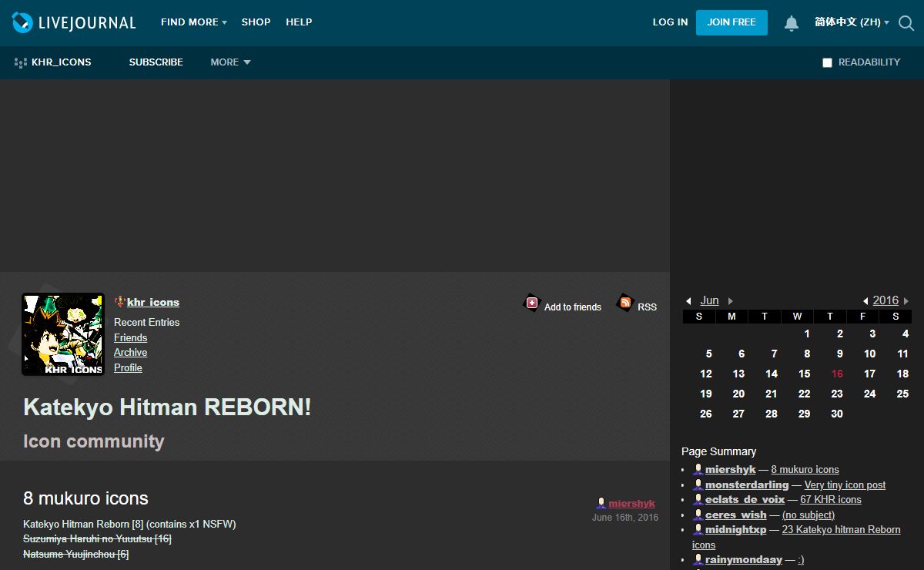924x570 pixels.
Task: Click community badge icon before khr_icons link
Action: coord(120,302)
